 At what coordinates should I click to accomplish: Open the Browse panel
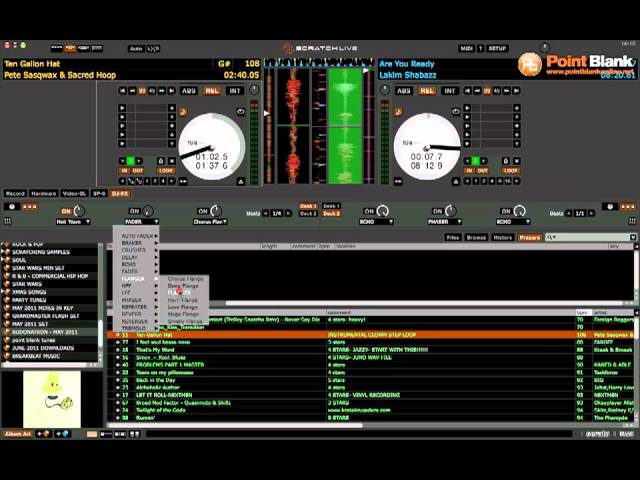[476, 237]
